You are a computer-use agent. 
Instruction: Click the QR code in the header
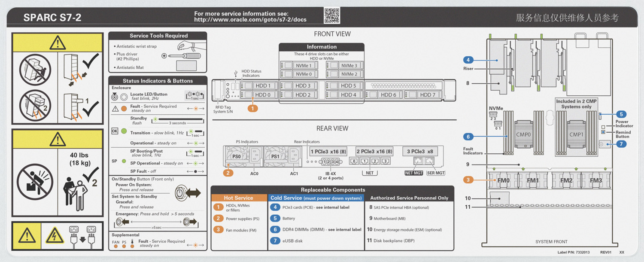click(331, 15)
